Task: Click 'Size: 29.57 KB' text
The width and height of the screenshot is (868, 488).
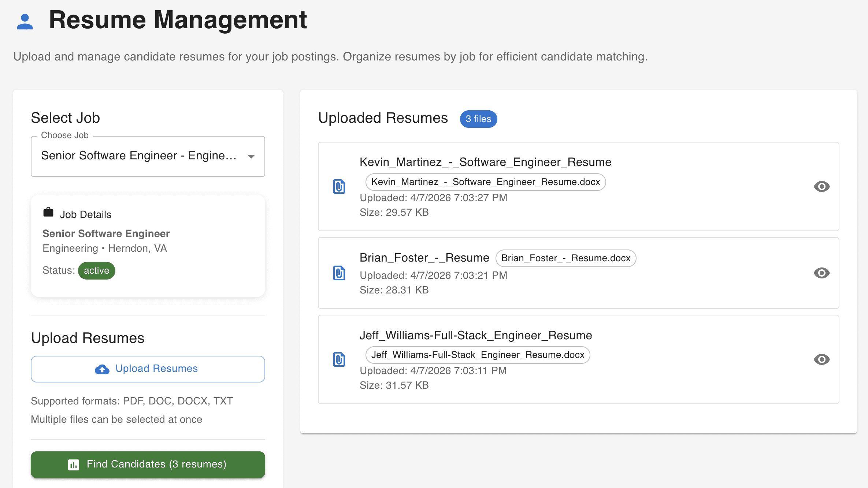Action: pyautogui.click(x=394, y=212)
